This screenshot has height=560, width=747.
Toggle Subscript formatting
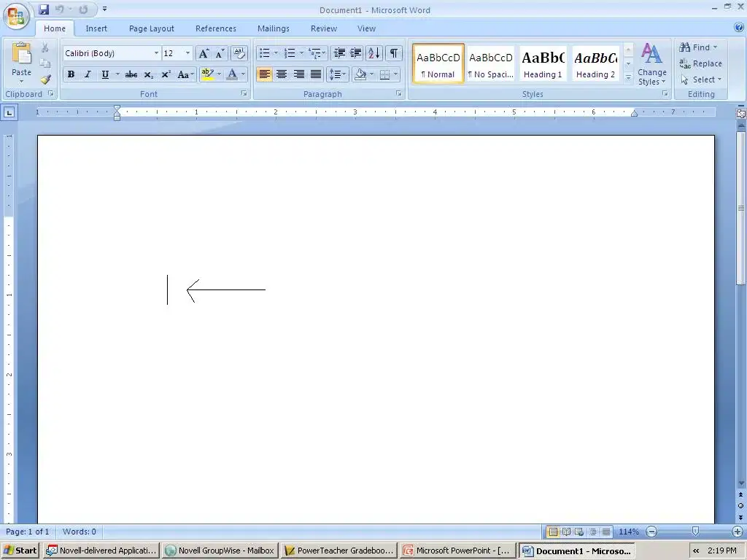coord(148,75)
